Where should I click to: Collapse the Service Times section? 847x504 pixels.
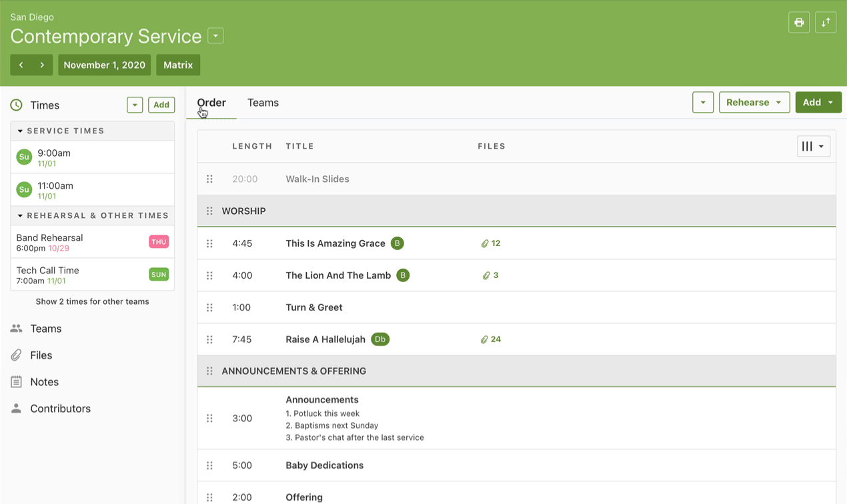point(21,131)
